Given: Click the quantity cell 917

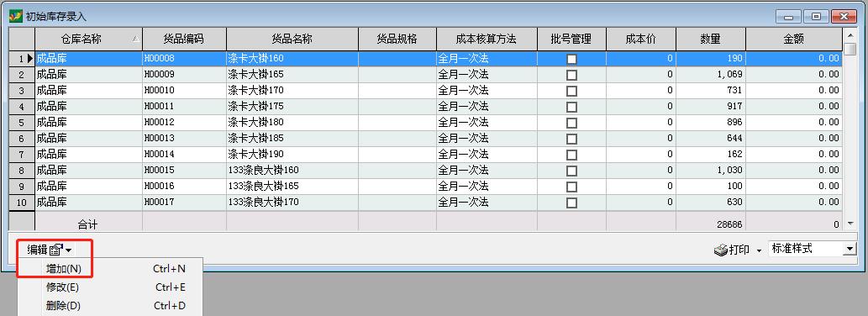Looking at the screenshot, I should (x=711, y=106).
